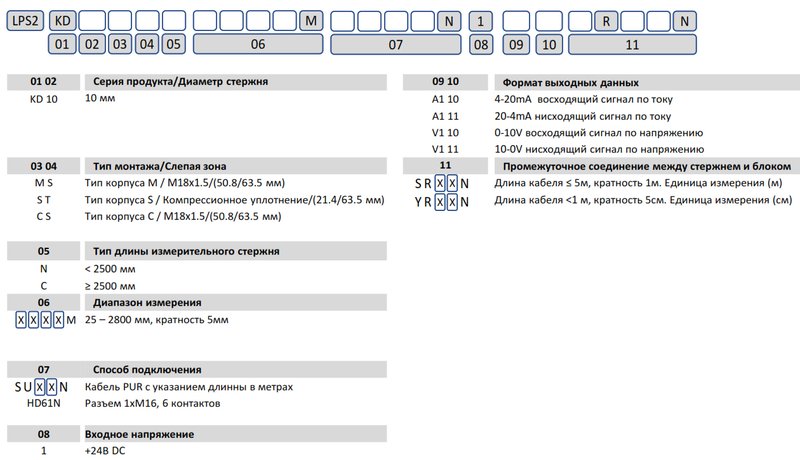Click the '10 мм' description
Image resolution: width=800 pixels, height=460 pixels.
pos(100,98)
